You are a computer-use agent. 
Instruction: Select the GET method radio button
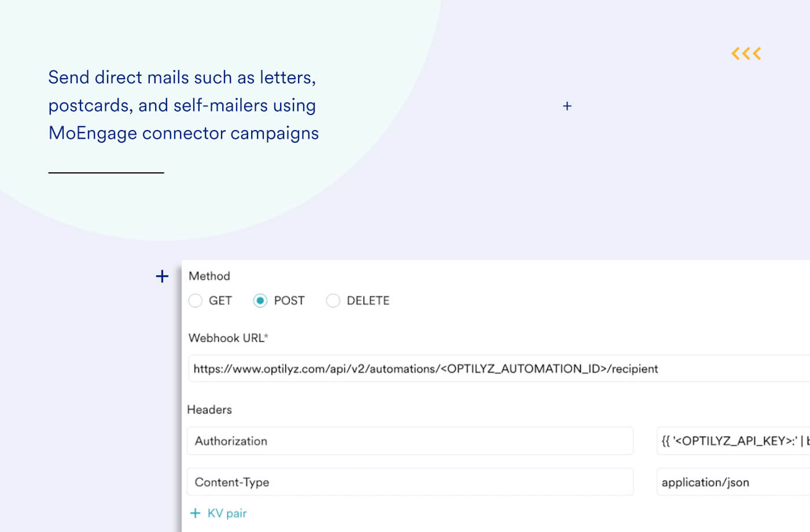click(x=196, y=301)
